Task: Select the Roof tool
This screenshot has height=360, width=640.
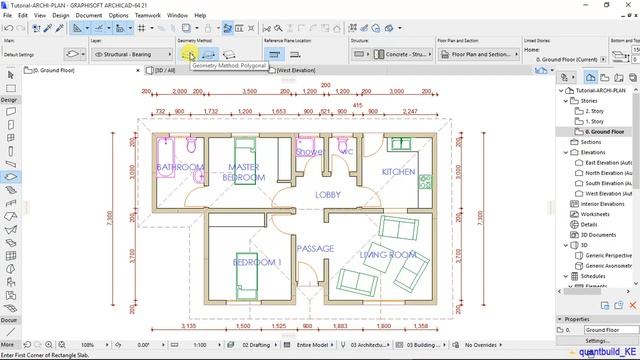Action: click(x=11, y=216)
